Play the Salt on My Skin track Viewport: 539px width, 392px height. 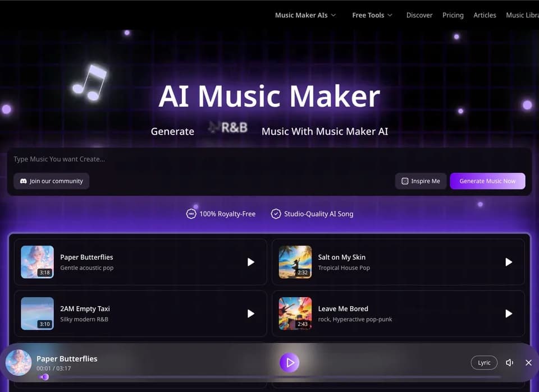click(x=509, y=262)
